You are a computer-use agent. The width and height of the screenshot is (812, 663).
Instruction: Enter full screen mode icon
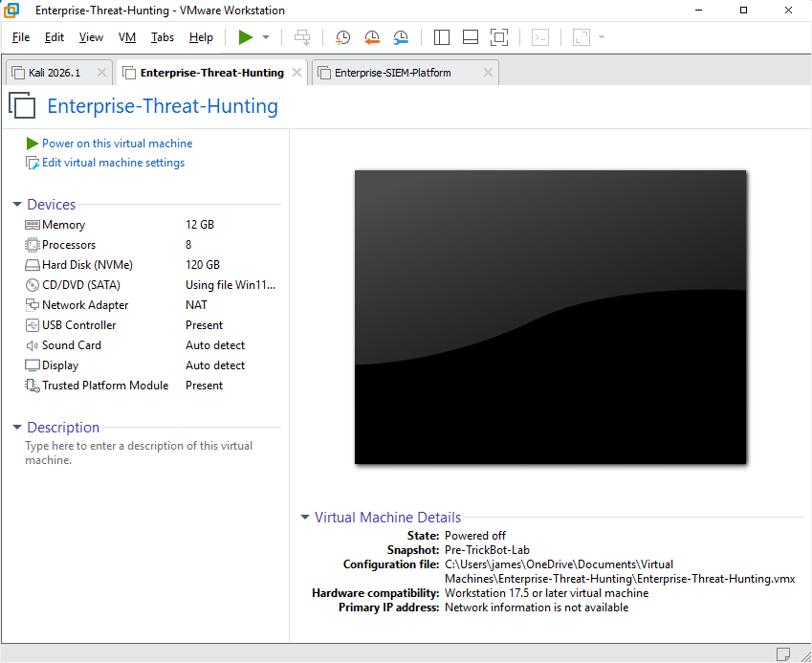[499, 37]
